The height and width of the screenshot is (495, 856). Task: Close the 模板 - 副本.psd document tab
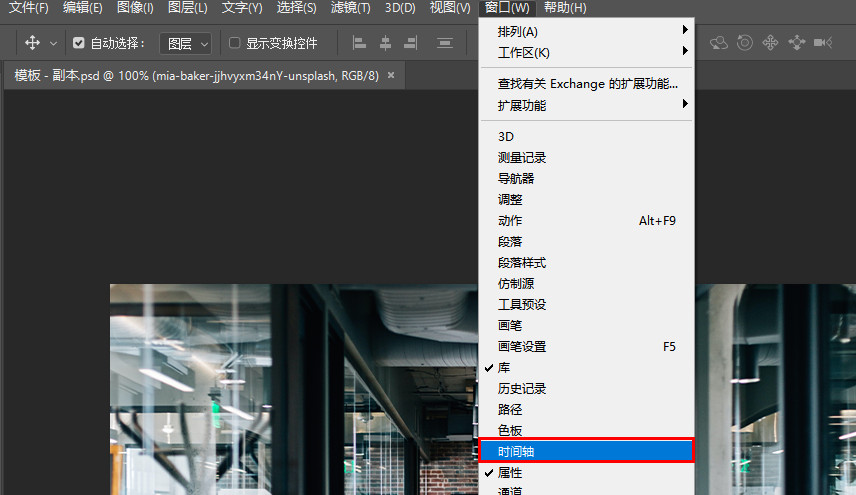point(391,75)
